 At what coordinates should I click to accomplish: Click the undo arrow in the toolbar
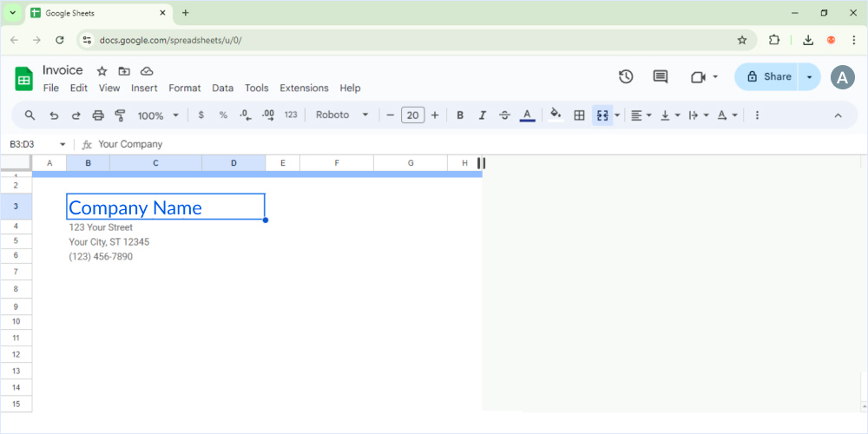[x=54, y=115]
